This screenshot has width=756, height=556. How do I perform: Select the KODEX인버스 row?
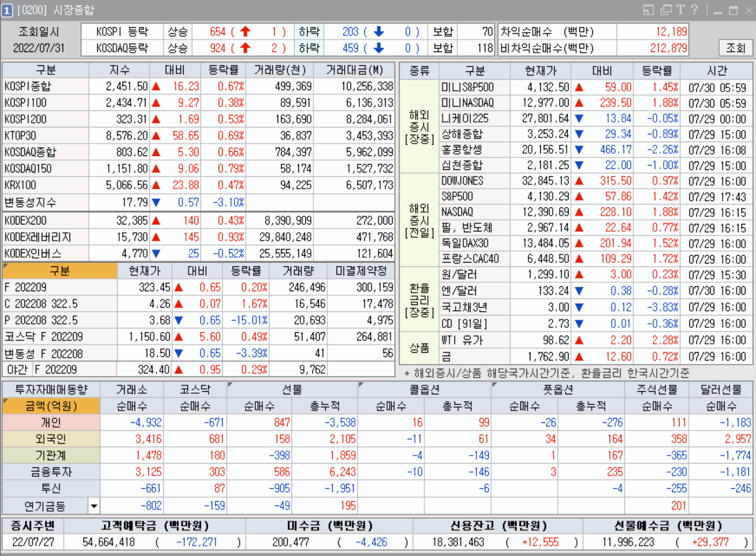click(198, 254)
